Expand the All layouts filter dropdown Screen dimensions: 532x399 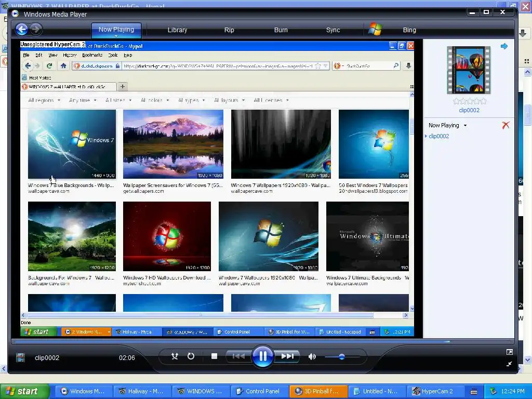pyautogui.click(x=229, y=100)
